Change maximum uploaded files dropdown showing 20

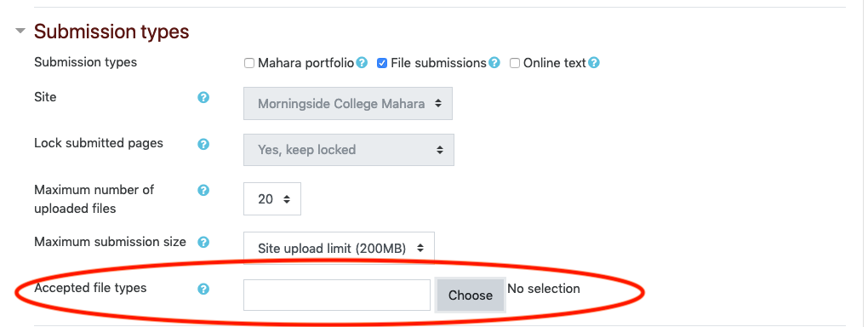(272, 199)
